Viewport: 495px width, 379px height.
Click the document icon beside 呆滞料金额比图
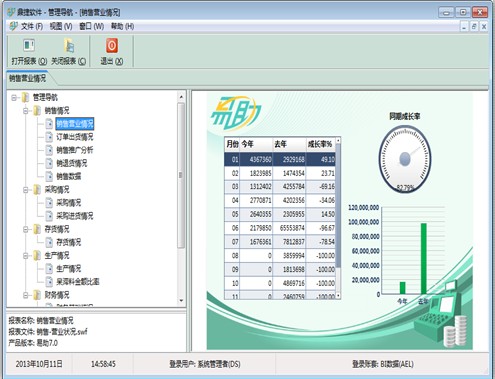point(49,282)
